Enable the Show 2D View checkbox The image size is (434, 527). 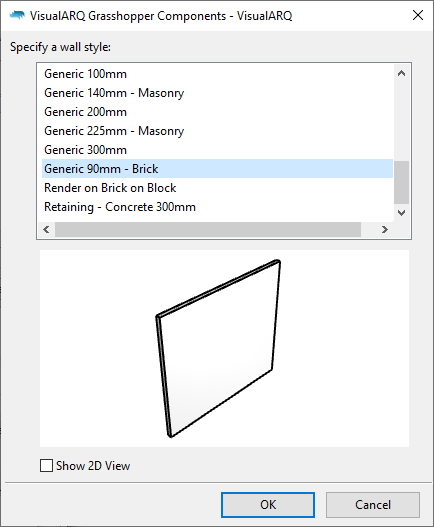pos(46,466)
